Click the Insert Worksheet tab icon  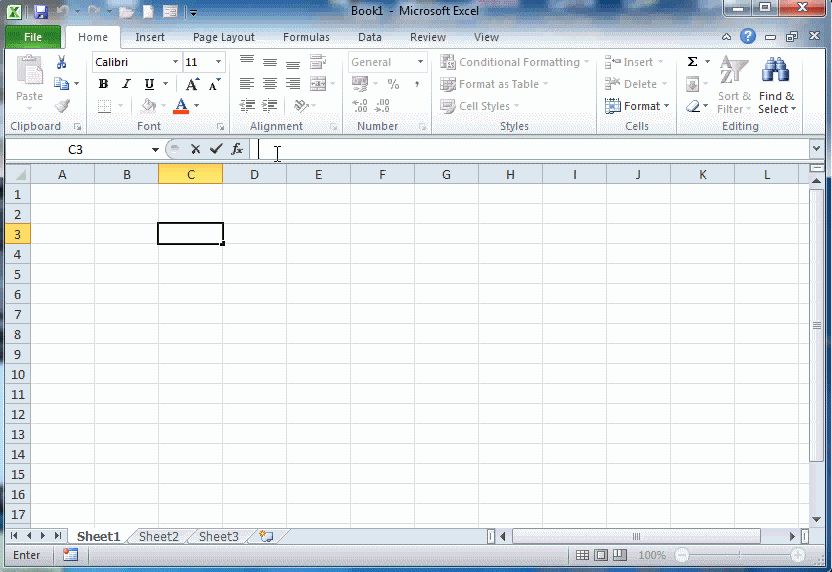(x=266, y=537)
